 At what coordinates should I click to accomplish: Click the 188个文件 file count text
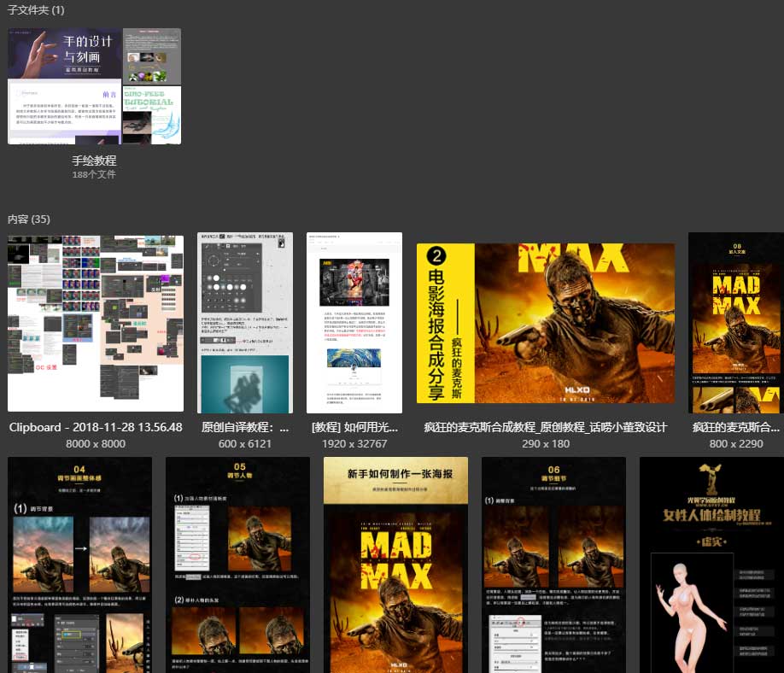point(94,174)
